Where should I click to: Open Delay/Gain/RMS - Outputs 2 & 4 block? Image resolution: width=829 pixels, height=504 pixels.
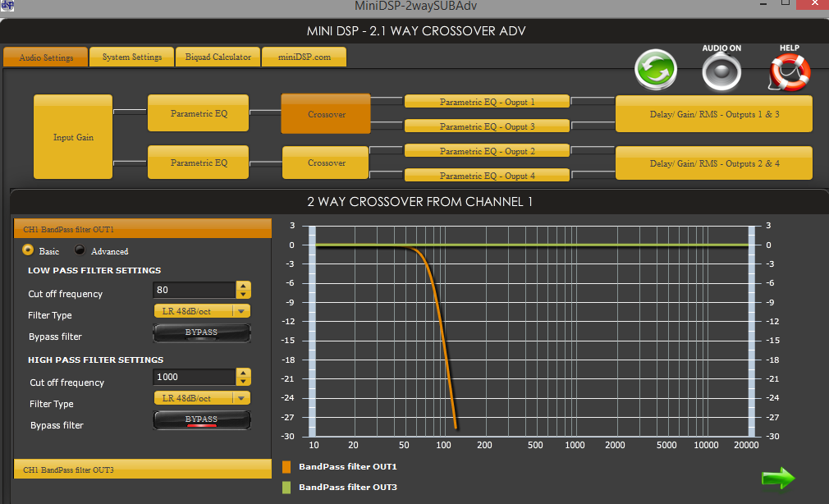[714, 163]
